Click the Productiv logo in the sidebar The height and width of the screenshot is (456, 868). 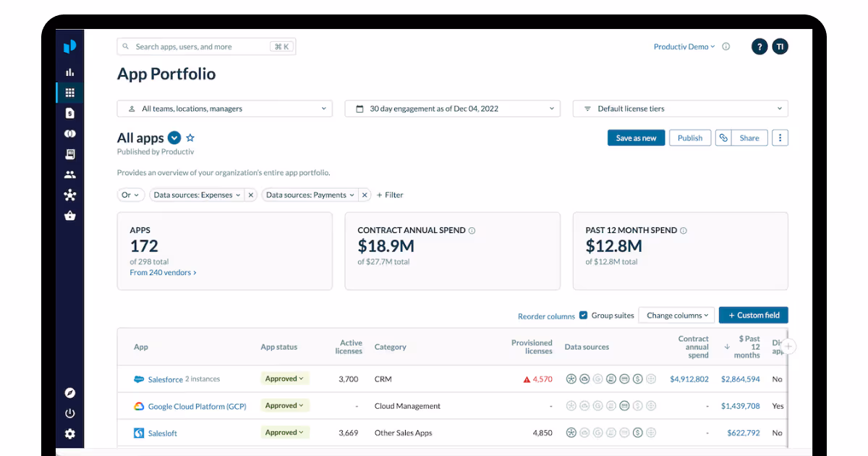tap(69, 46)
